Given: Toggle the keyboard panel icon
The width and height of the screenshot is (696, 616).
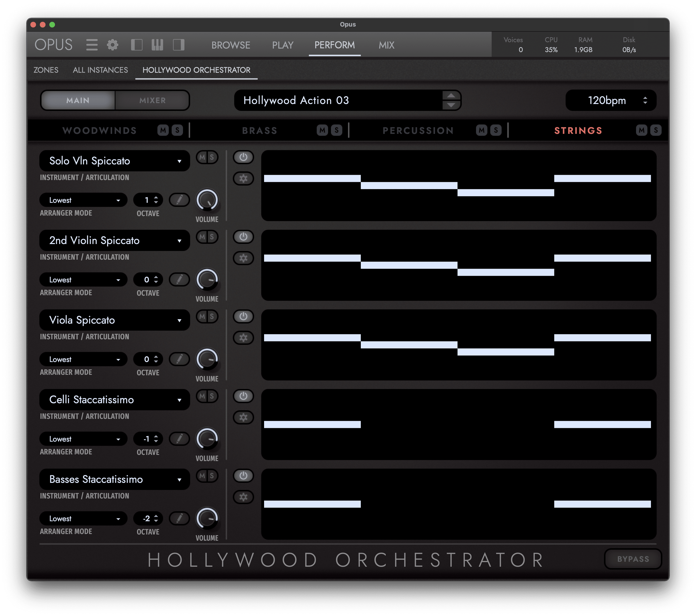Looking at the screenshot, I should click(x=157, y=45).
